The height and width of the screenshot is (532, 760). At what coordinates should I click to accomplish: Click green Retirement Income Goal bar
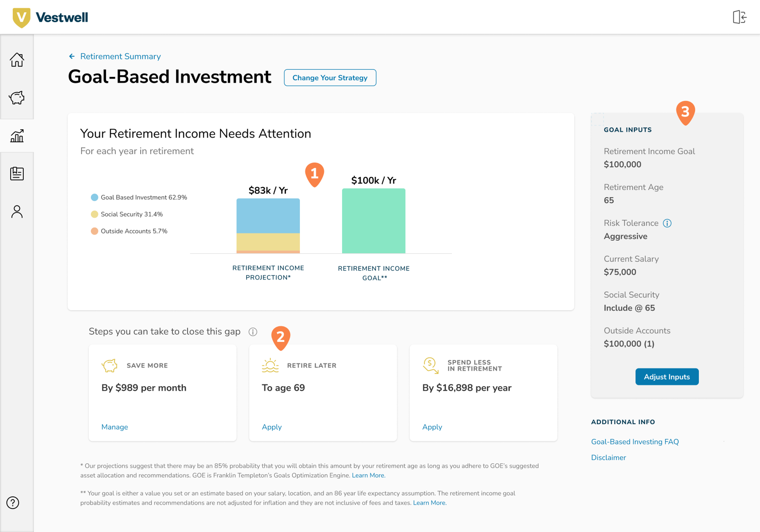[x=373, y=221]
